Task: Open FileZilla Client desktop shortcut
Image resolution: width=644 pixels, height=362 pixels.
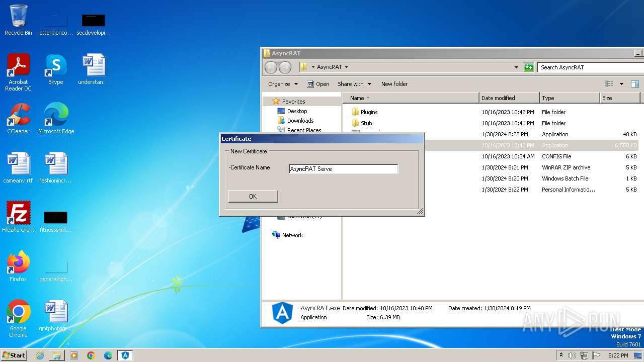Action: (18, 217)
